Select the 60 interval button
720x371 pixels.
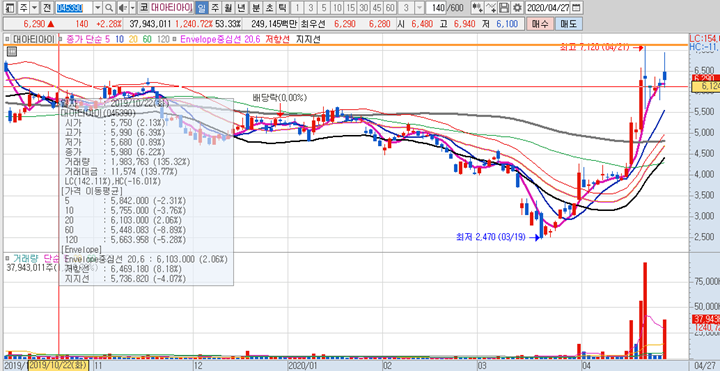click(390, 8)
